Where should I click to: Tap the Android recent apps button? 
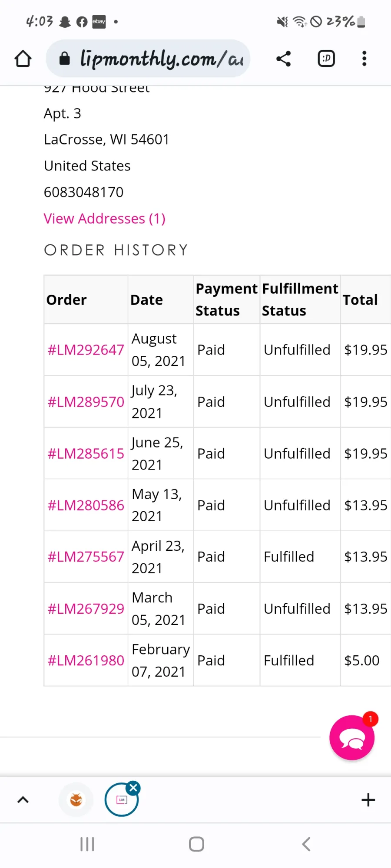(x=87, y=844)
